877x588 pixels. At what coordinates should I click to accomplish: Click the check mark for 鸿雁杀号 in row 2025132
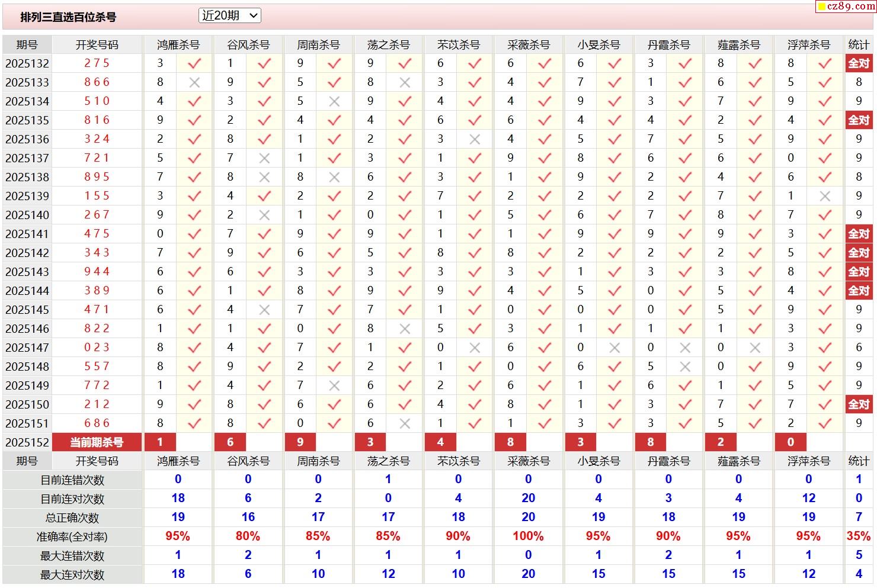tap(194, 63)
